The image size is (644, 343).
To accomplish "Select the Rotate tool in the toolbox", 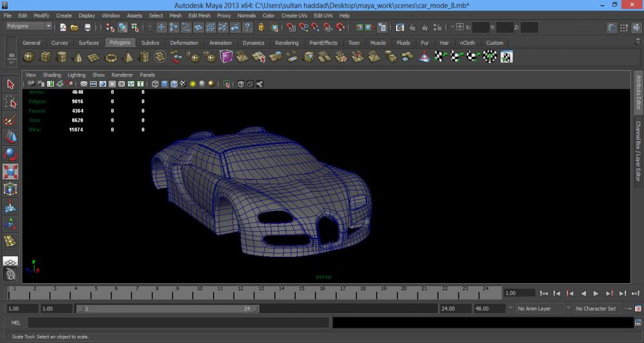I will 10,154.
